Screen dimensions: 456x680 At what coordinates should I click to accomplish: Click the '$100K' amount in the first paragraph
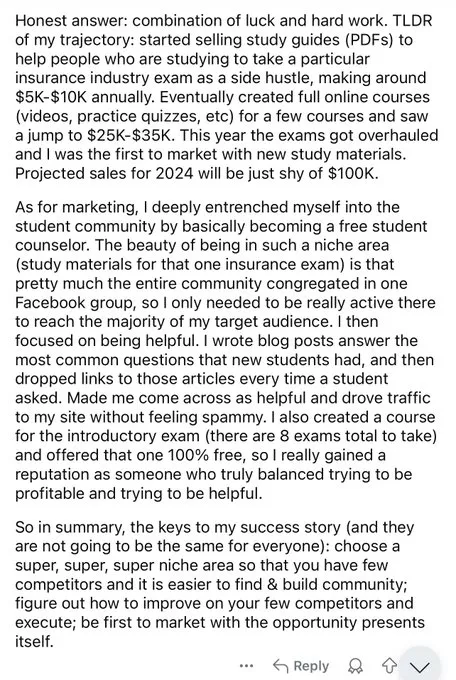point(353,173)
